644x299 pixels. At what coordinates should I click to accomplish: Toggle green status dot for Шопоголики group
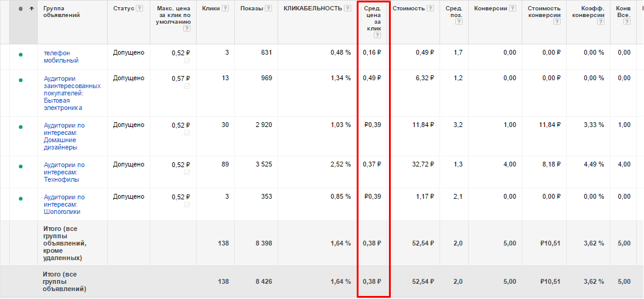coord(21,199)
